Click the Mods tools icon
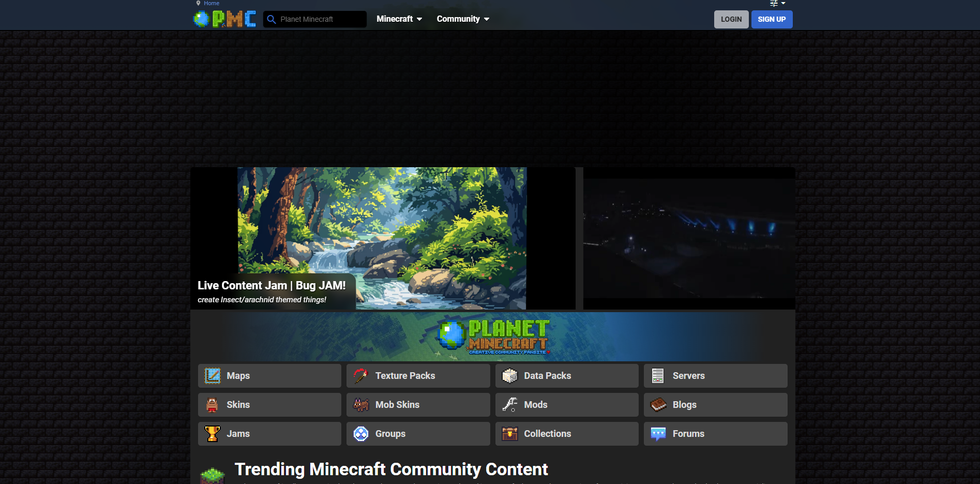The height and width of the screenshot is (484, 980). [x=510, y=405]
